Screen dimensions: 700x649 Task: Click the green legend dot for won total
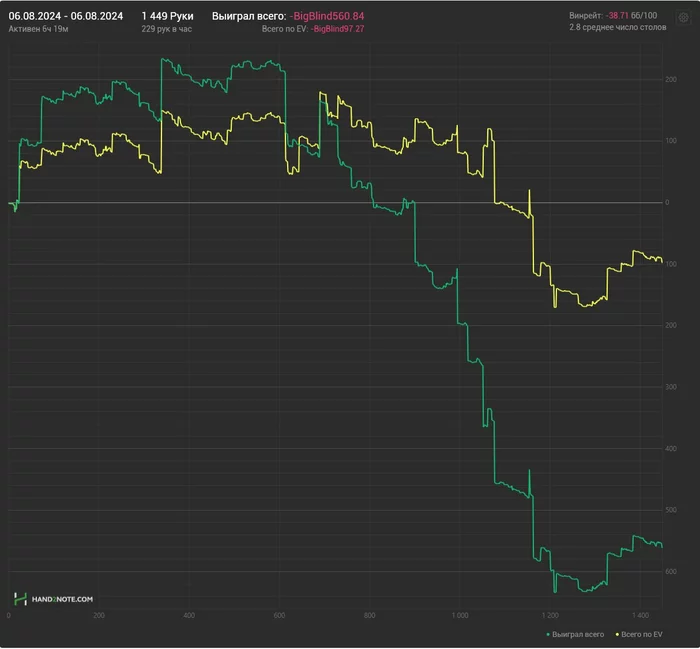click(548, 635)
